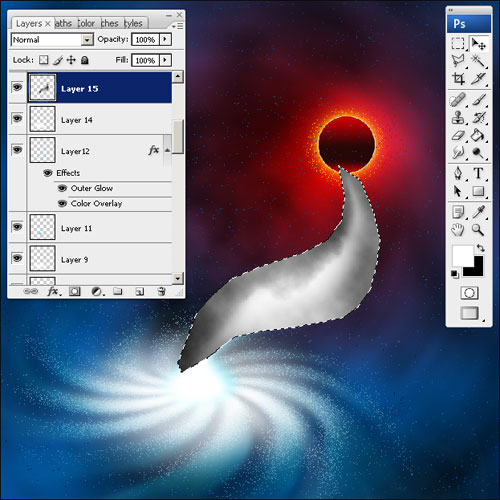Click the delete layer trash icon
The height and width of the screenshot is (500, 500).
click(x=162, y=291)
